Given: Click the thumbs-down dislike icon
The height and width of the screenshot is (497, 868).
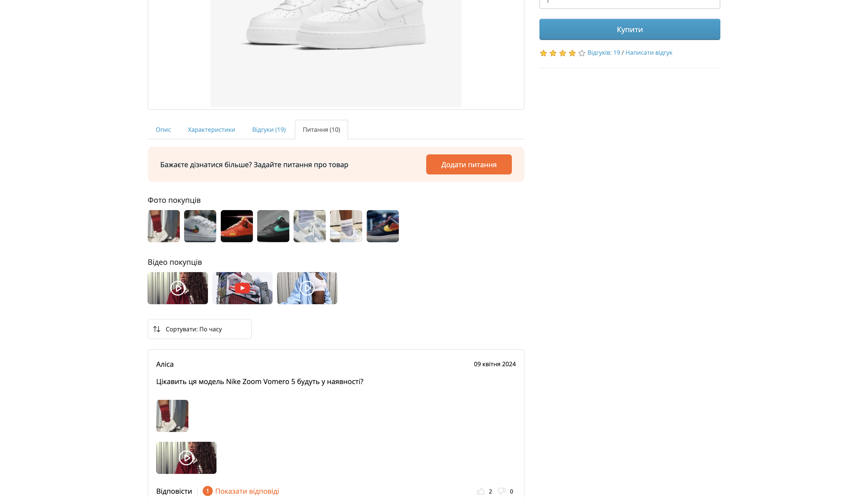Looking at the screenshot, I should coord(501,491).
